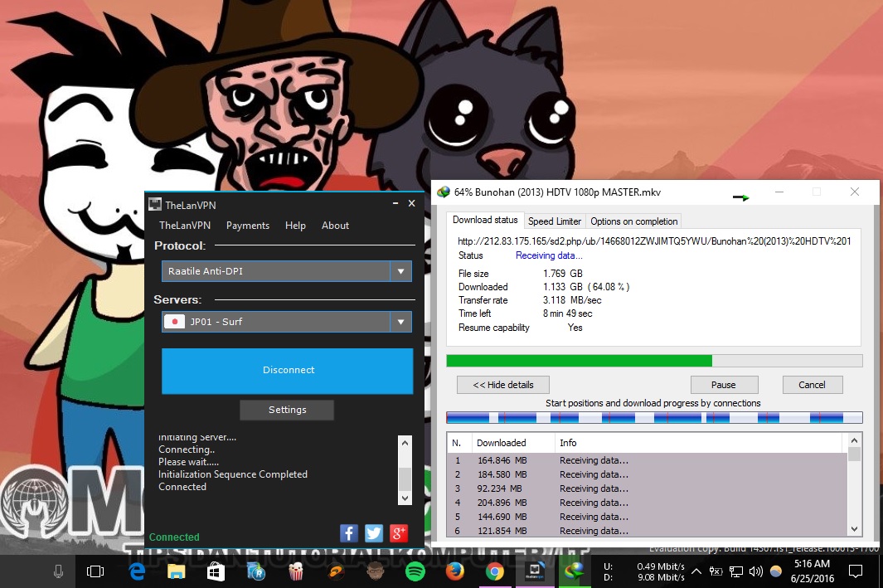Switch to the Speed Limiter tab

click(x=554, y=221)
